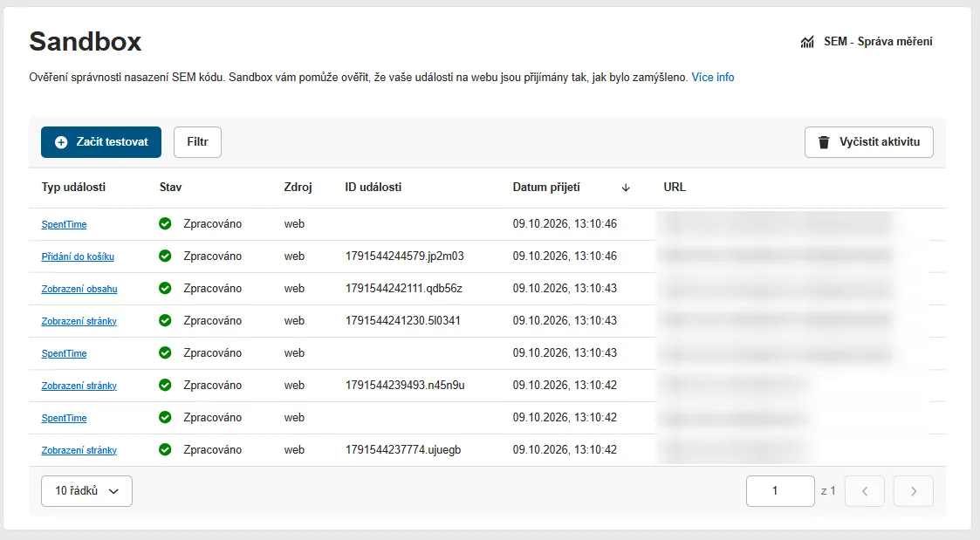Screen dimensions: 980x540
Task: Select event ID 1791544241230.5l0341
Action: 402,321
